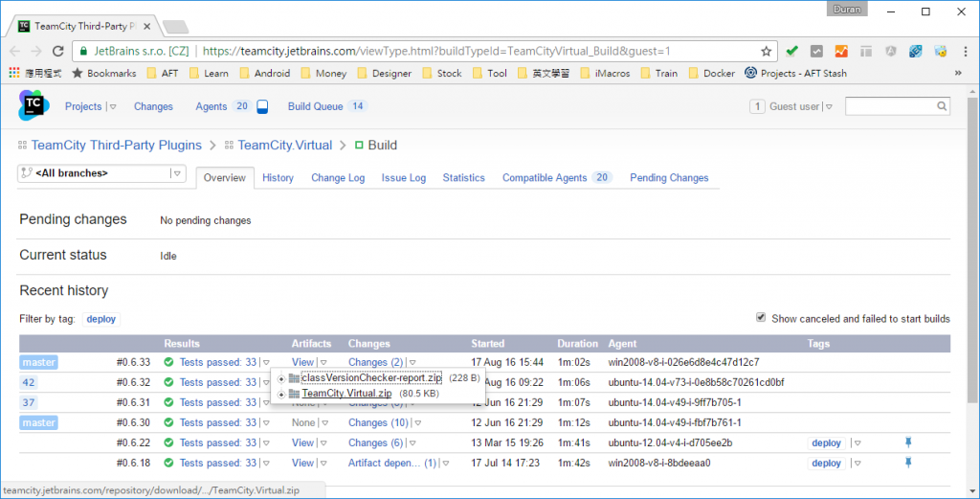
Task: Click pin icon for build #0.6.18
Action: tap(908, 463)
